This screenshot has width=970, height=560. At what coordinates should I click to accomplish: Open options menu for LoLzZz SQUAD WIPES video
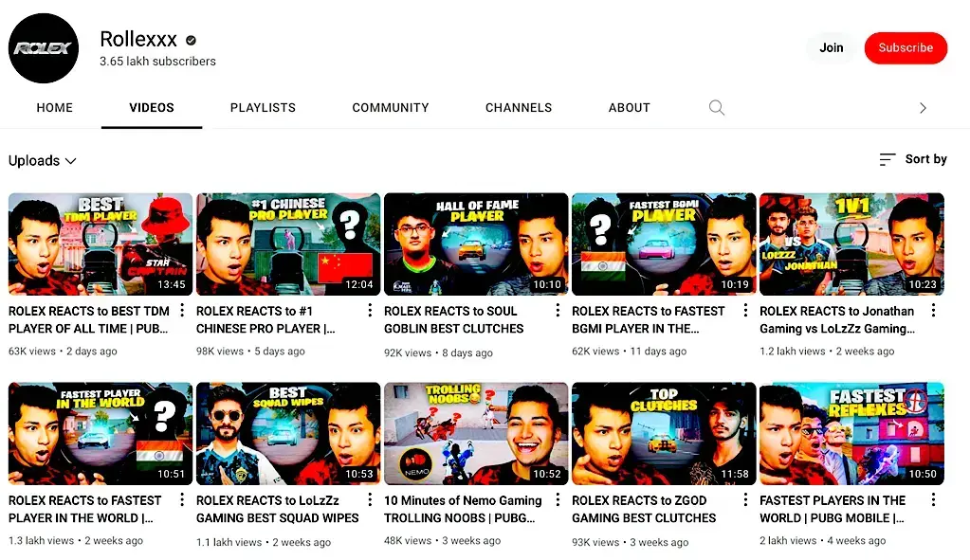pyautogui.click(x=370, y=499)
